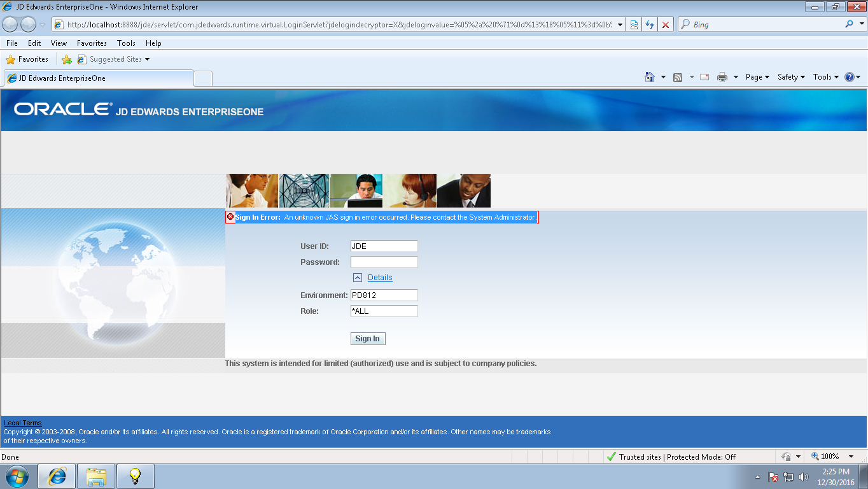This screenshot has height=489, width=868.
Task: Click the Sign In button
Action: tap(367, 338)
